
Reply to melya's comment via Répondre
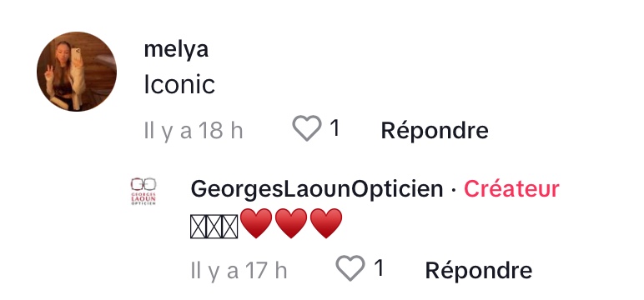click(x=435, y=131)
